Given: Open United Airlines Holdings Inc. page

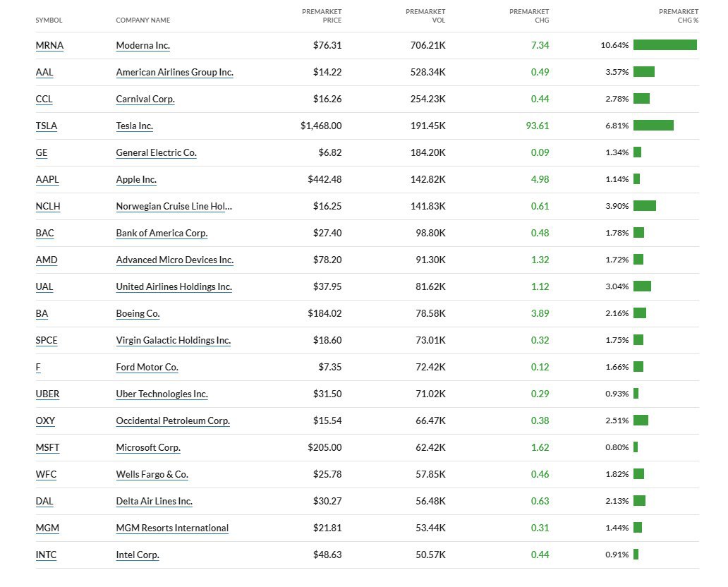Looking at the screenshot, I should [x=174, y=287].
